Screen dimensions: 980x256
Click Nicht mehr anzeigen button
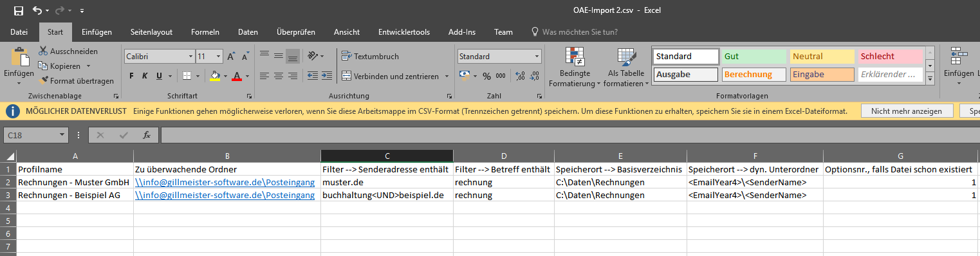(x=907, y=111)
